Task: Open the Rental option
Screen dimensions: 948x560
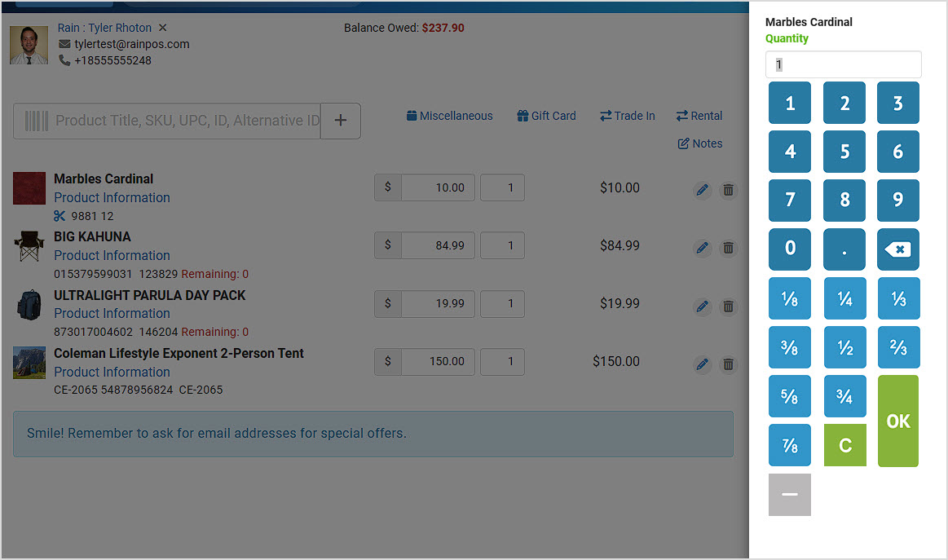Action: pos(699,116)
